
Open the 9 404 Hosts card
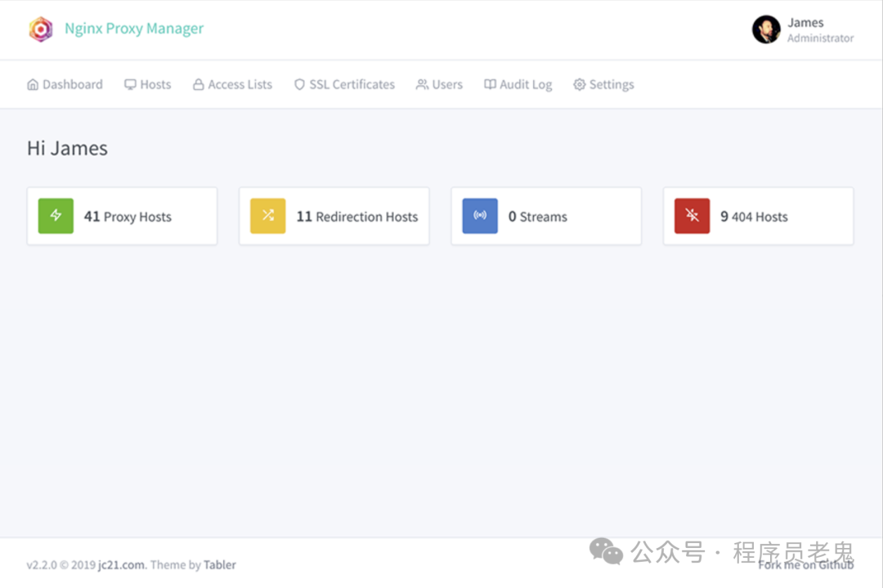[x=759, y=216]
